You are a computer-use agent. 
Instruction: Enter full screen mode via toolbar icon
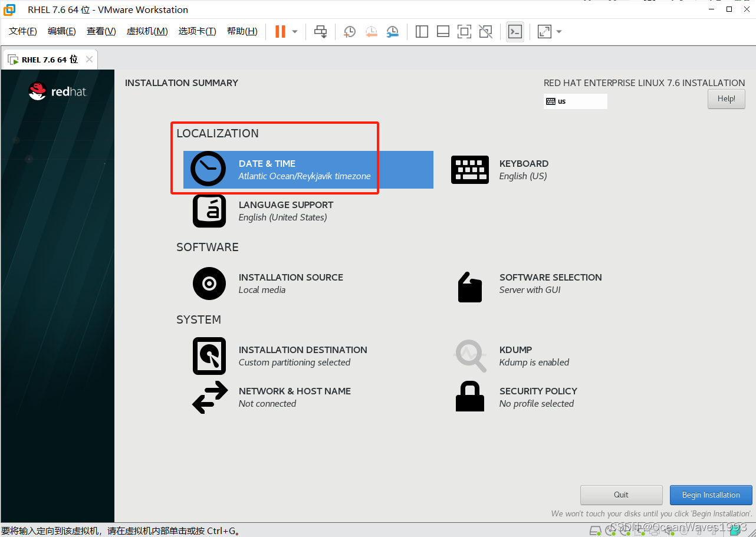464,31
